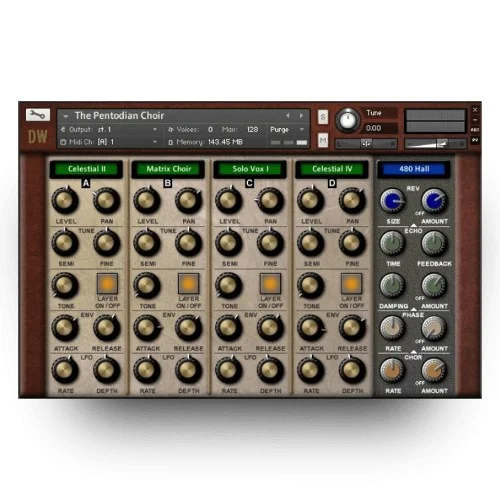Open the 480 Hall reverb selector
This screenshot has width=500, height=500.
414,169
